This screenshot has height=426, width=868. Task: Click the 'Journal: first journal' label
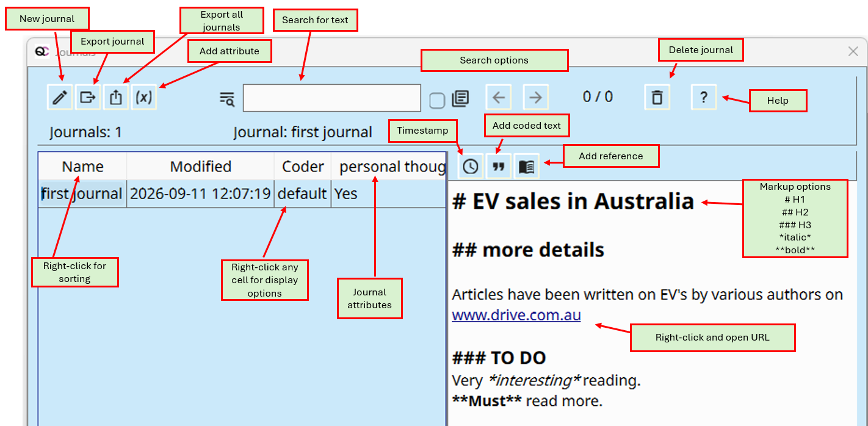point(303,132)
